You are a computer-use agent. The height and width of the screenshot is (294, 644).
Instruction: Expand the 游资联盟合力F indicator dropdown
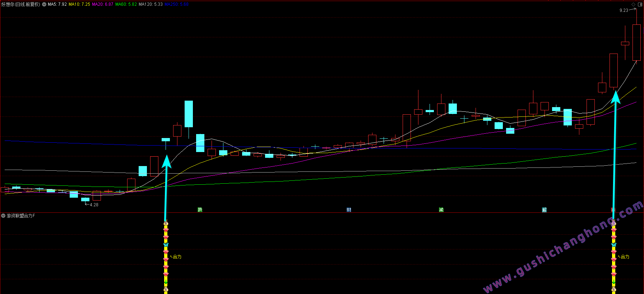pos(3,216)
